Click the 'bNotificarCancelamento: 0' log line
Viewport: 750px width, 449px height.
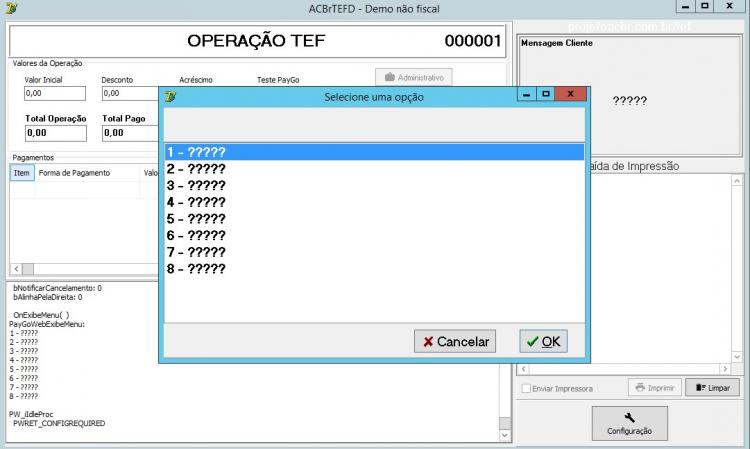tap(57, 288)
